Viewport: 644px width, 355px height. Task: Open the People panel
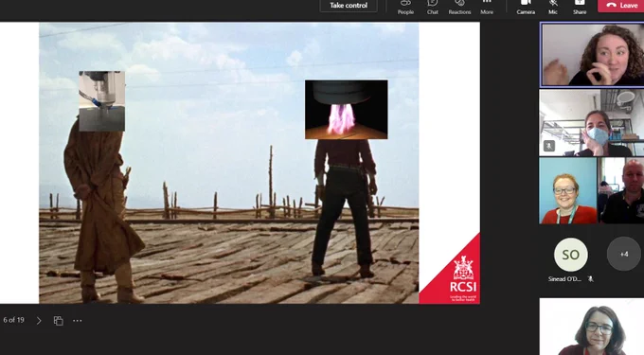coord(405,8)
